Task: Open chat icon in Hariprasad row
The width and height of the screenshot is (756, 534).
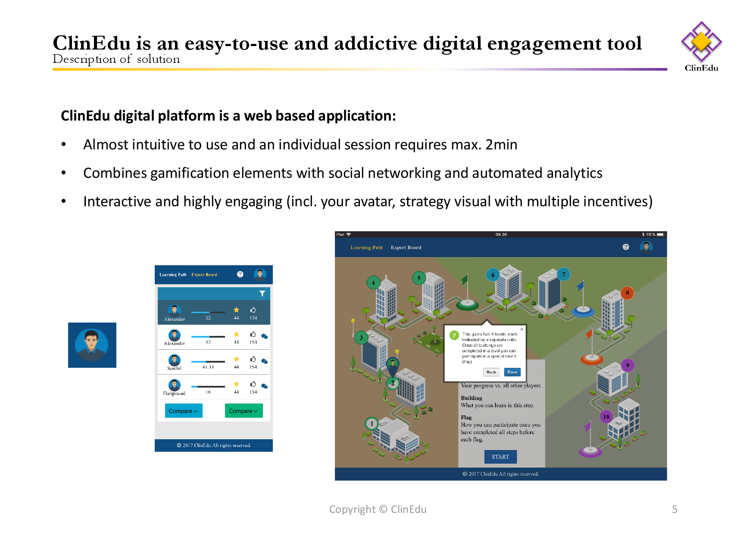Action: point(265,386)
